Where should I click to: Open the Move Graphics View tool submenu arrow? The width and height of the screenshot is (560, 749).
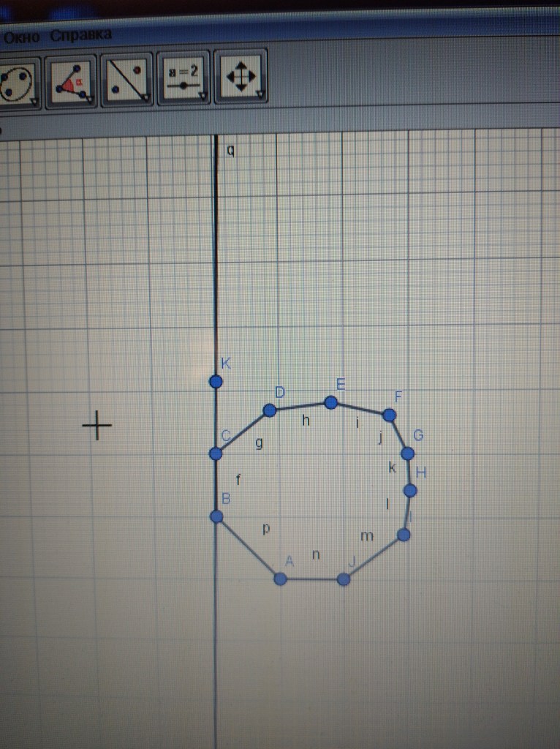tap(260, 94)
